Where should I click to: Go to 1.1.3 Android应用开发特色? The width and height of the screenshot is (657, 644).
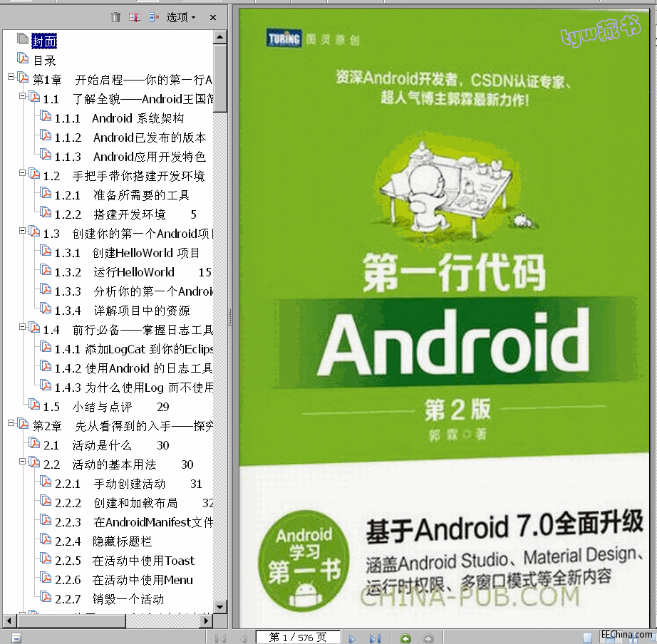pyautogui.click(x=130, y=157)
